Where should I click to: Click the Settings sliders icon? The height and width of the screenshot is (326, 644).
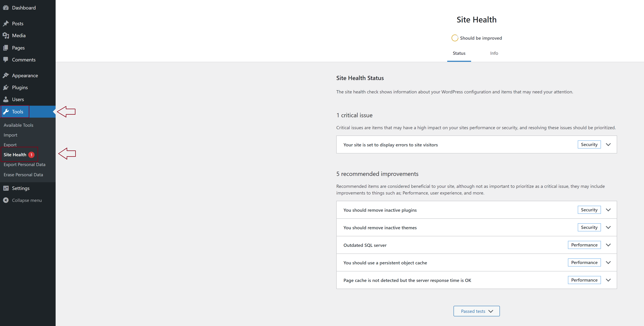point(6,188)
